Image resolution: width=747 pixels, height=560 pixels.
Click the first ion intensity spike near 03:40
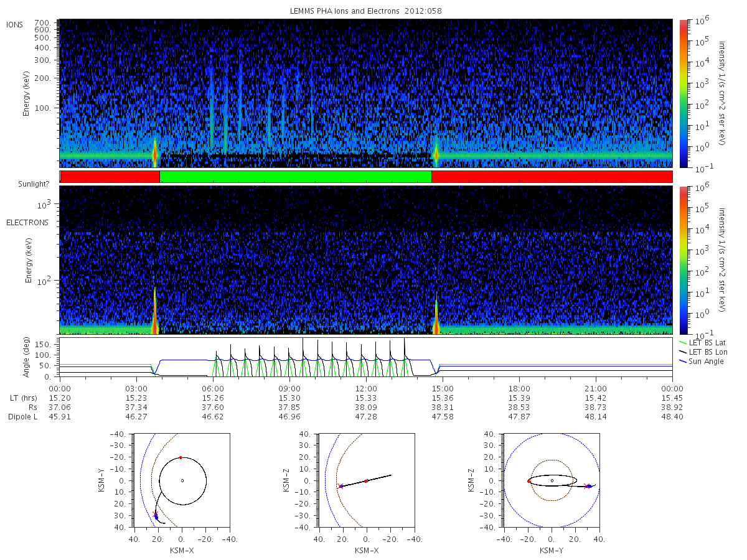tap(154, 153)
